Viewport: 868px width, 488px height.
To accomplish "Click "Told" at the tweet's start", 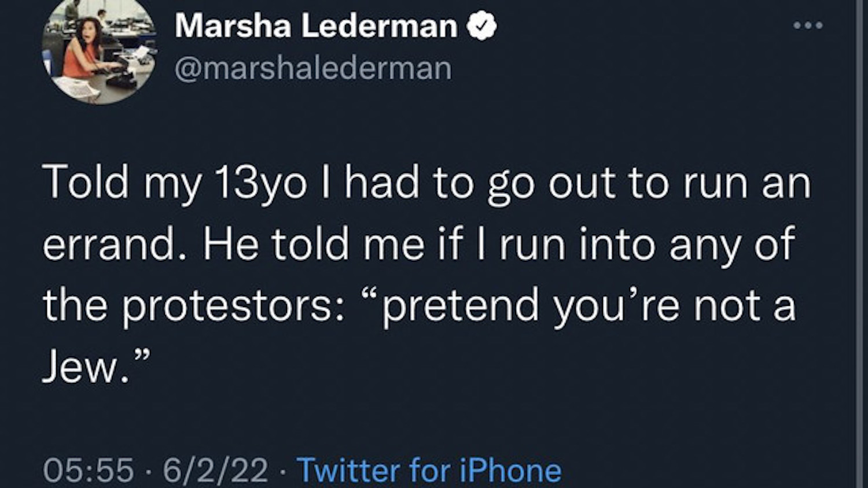I will pos(86,183).
